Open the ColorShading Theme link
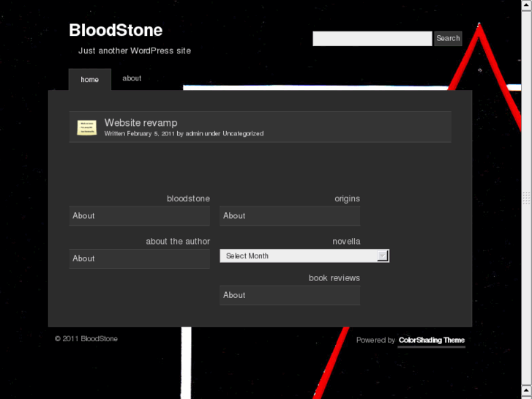The image size is (532, 399). pyautogui.click(x=431, y=340)
